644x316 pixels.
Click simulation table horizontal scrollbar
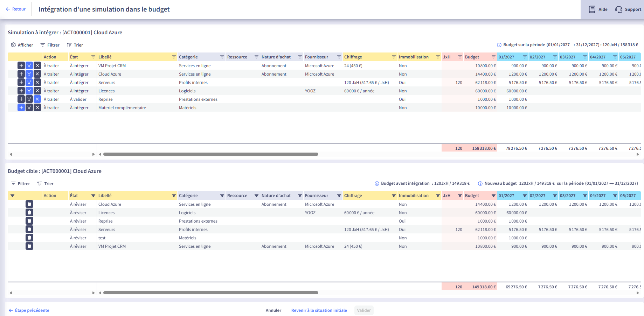(210, 154)
